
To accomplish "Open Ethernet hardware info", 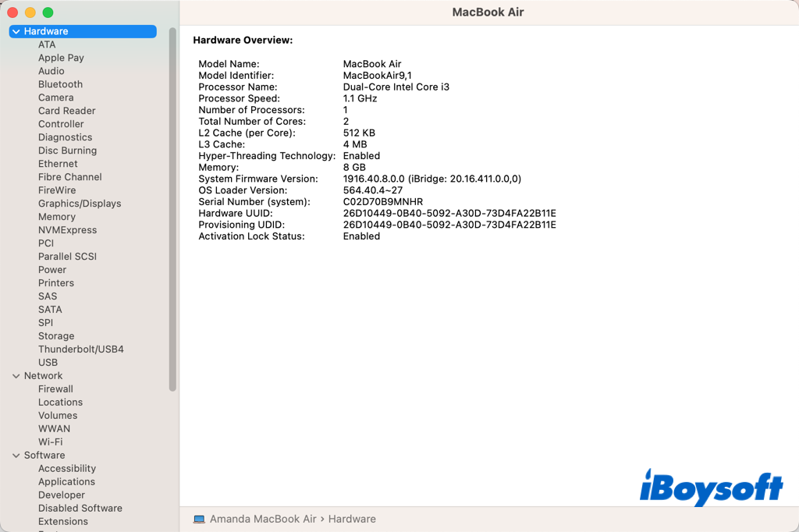I will pyautogui.click(x=58, y=164).
